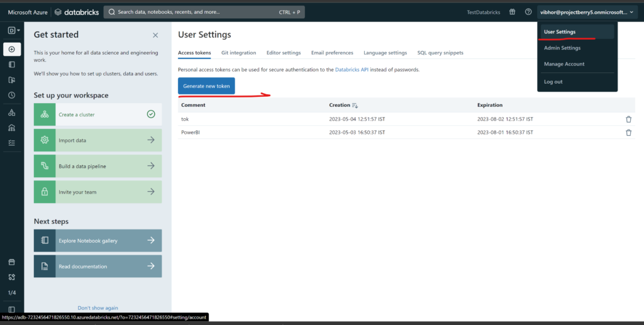Viewport: 644px width, 325px height.
Task: Open the Databricks API link
Action: [352, 70]
